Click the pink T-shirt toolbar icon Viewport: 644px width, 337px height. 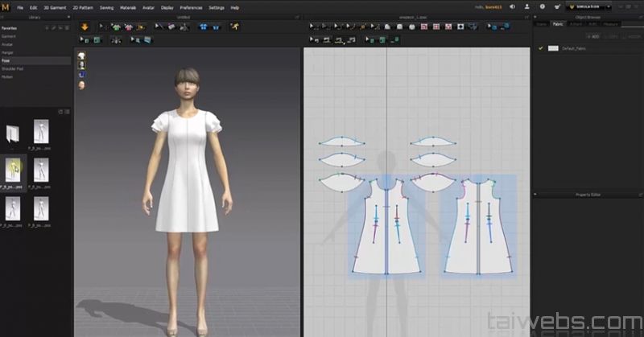coord(128,27)
